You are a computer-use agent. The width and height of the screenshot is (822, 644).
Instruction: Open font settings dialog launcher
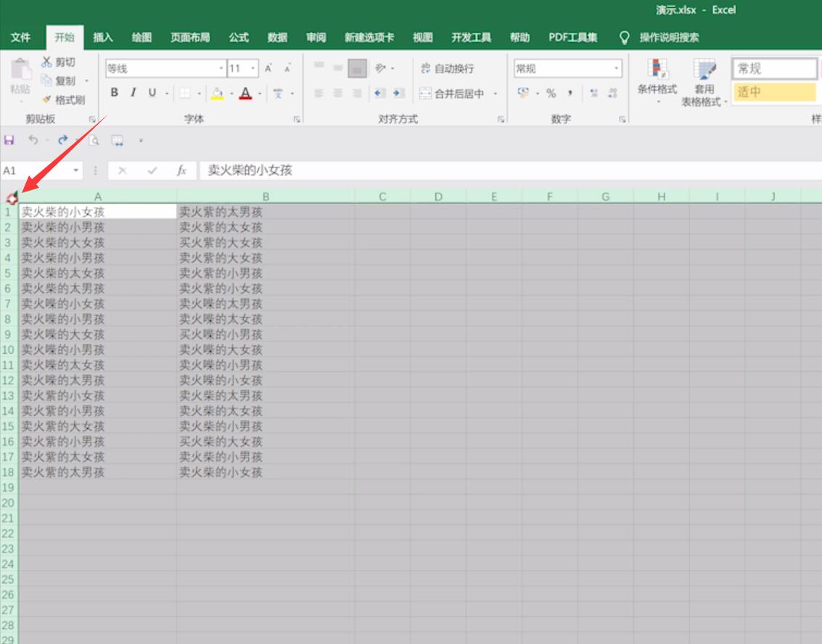[x=297, y=120]
